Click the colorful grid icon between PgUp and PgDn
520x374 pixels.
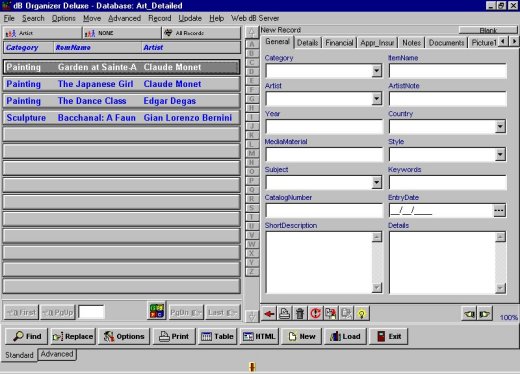[156, 311]
